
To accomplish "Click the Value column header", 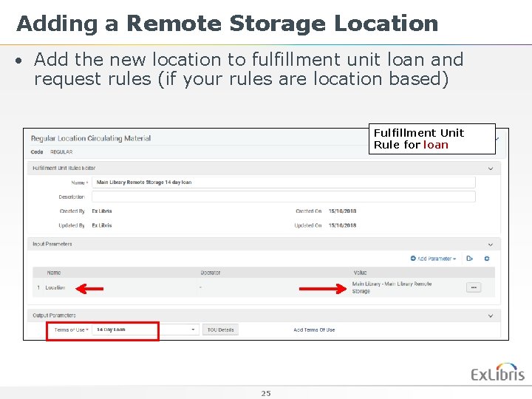I will point(360,273).
